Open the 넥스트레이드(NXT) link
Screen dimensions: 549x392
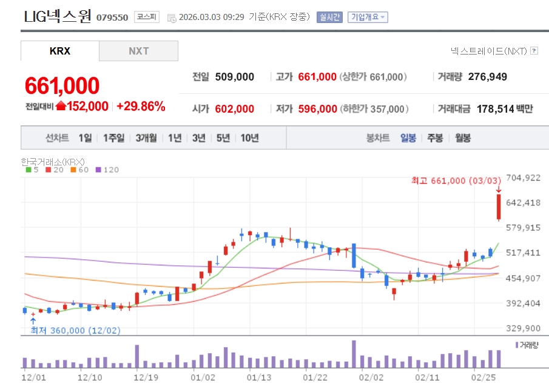[x=489, y=51]
